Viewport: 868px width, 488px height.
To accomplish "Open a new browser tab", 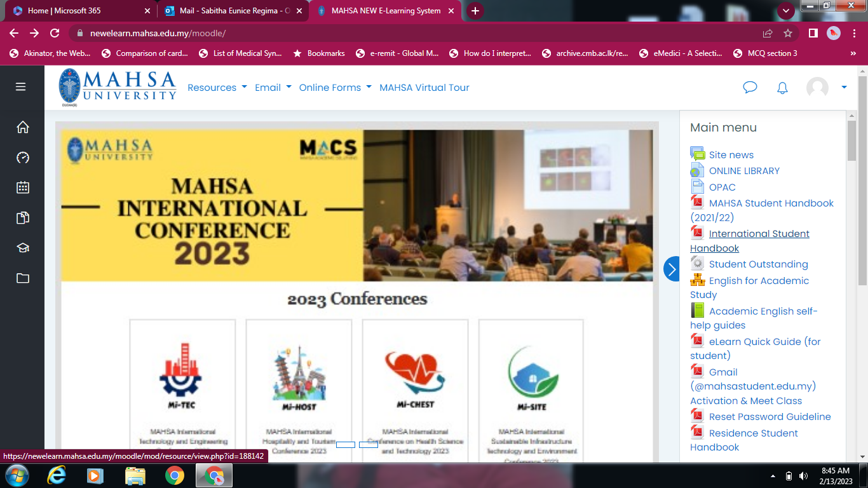I will [x=475, y=11].
